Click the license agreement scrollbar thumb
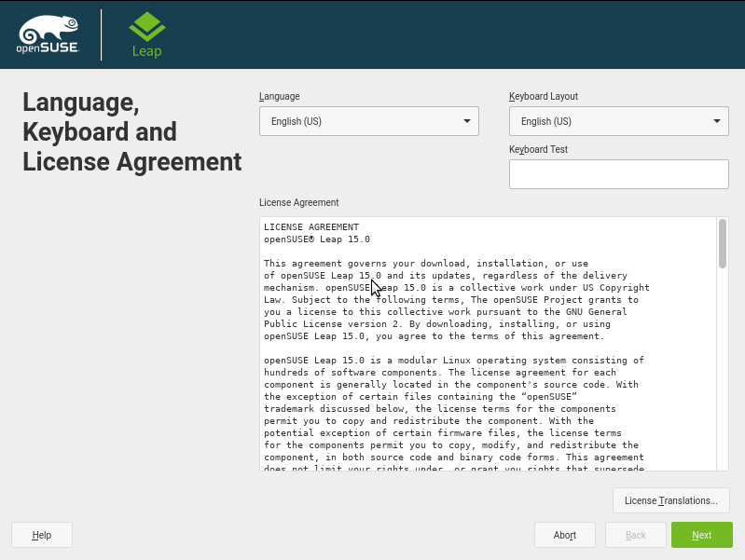Image resolution: width=745 pixels, height=560 pixels. [723, 244]
